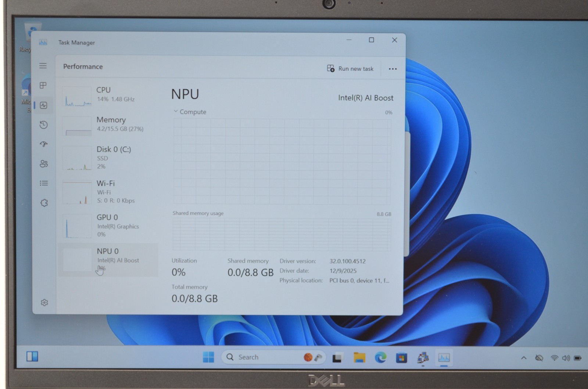The width and height of the screenshot is (588, 389).
Task: Select CPU in the performance list
Action: pyautogui.click(x=108, y=96)
